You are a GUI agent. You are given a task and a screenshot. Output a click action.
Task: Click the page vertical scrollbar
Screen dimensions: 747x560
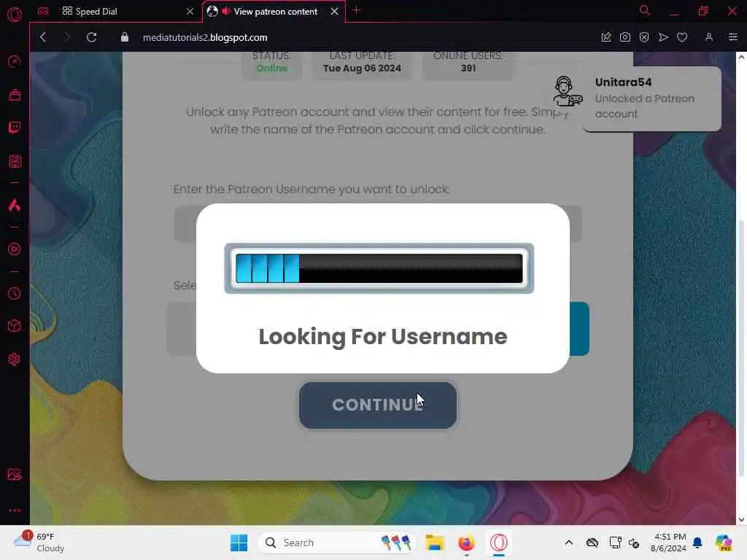[741, 348]
